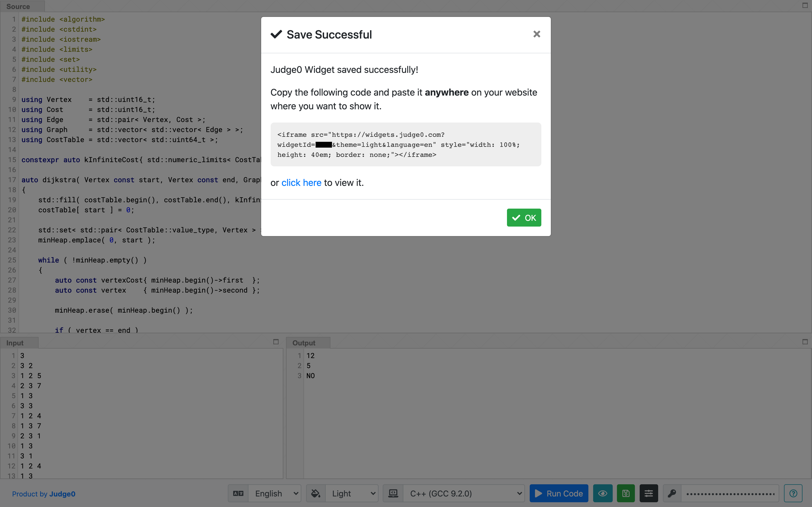Click the key icon beside token field

coord(672,493)
